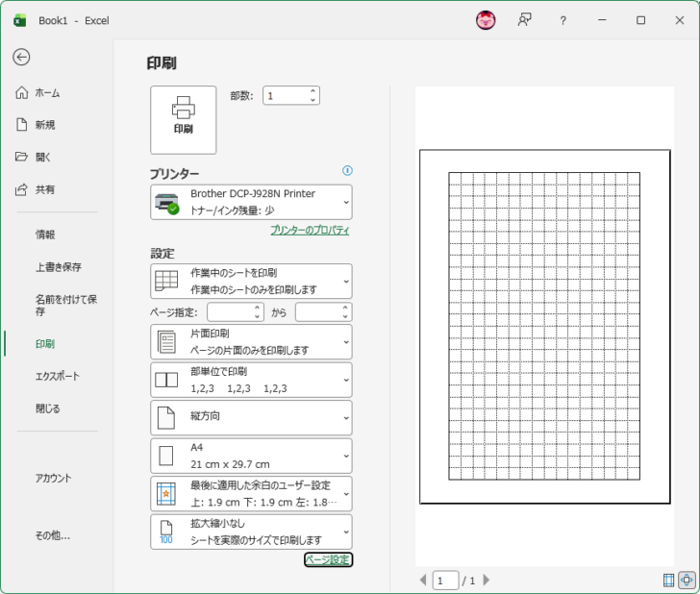
Task: Expand the Brother DCP-J928N Printer dropdown
Action: tap(346, 202)
